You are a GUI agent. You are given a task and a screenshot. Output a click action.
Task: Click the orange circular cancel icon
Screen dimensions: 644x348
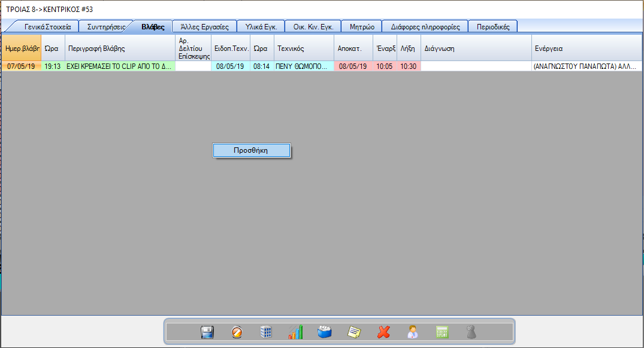point(237,332)
